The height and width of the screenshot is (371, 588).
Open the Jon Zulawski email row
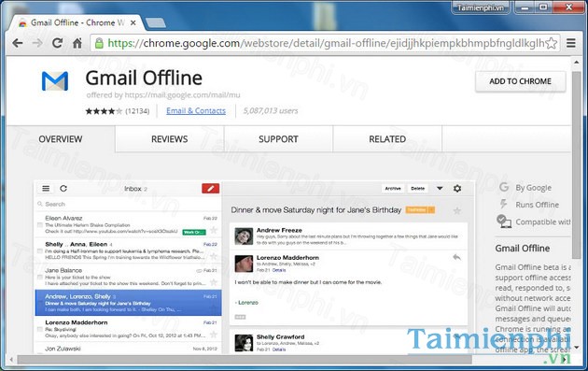click(128, 349)
